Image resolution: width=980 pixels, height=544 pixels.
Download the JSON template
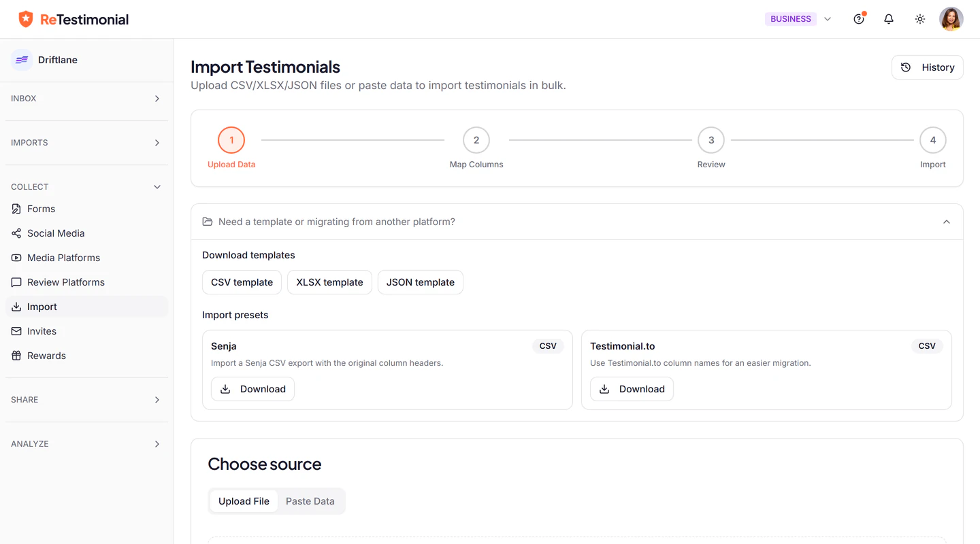tap(421, 282)
